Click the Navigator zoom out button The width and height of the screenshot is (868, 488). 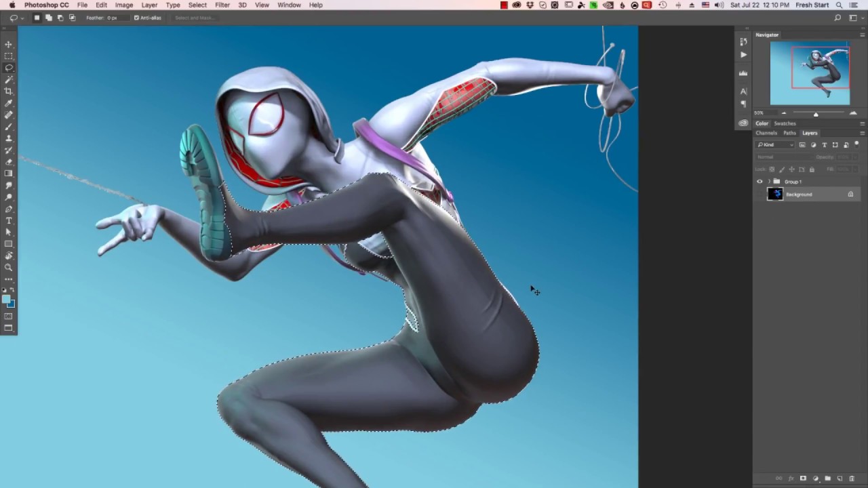point(783,113)
